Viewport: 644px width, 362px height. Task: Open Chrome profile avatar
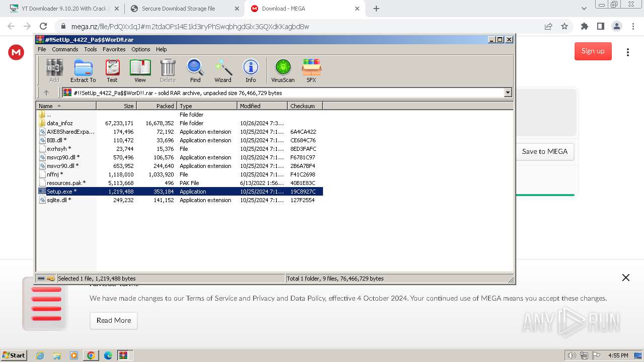click(x=616, y=27)
